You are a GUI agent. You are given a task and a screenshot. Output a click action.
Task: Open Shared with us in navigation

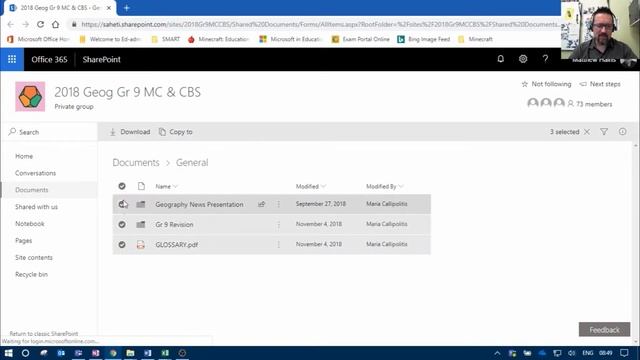36,207
